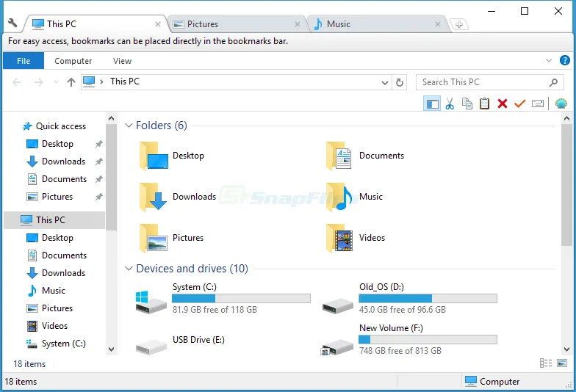Viewport: 576px width, 392px height.
Task: Click Downloads under Quick access
Action: (56, 161)
